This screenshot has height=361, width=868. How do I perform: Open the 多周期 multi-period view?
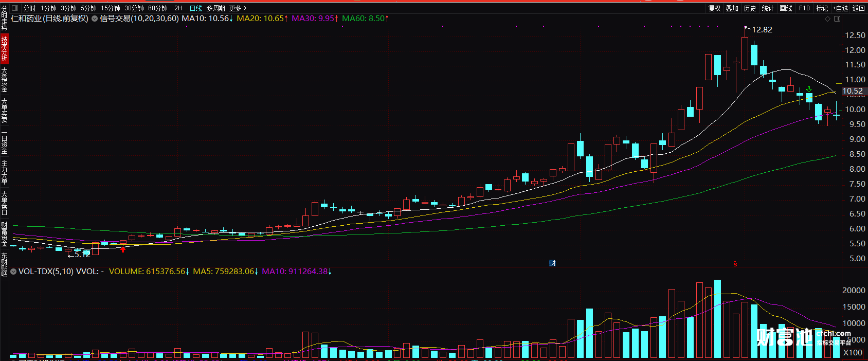tap(215, 8)
